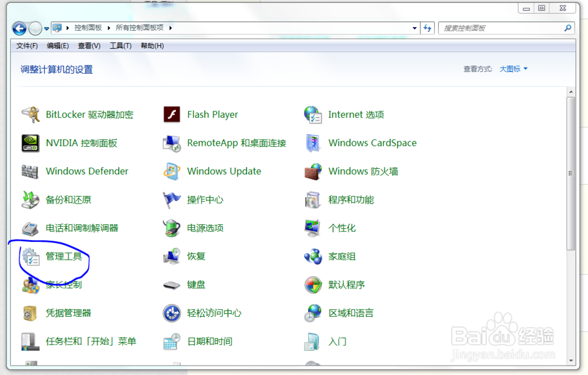Viewport: 588px width, 375px height.
Task: Open 家庭组 spheres icon
Action: (x=313, y=257)
